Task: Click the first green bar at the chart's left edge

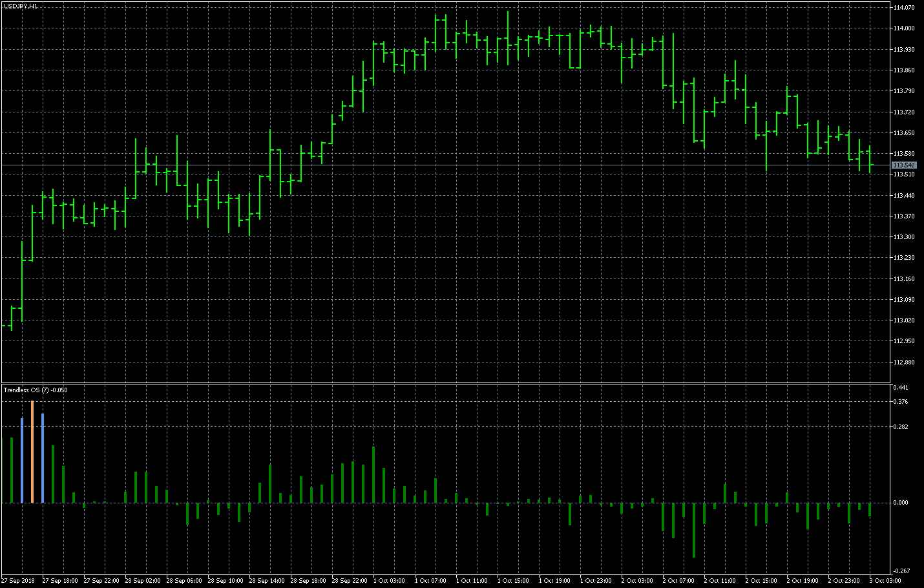Action: coord(10,465)
